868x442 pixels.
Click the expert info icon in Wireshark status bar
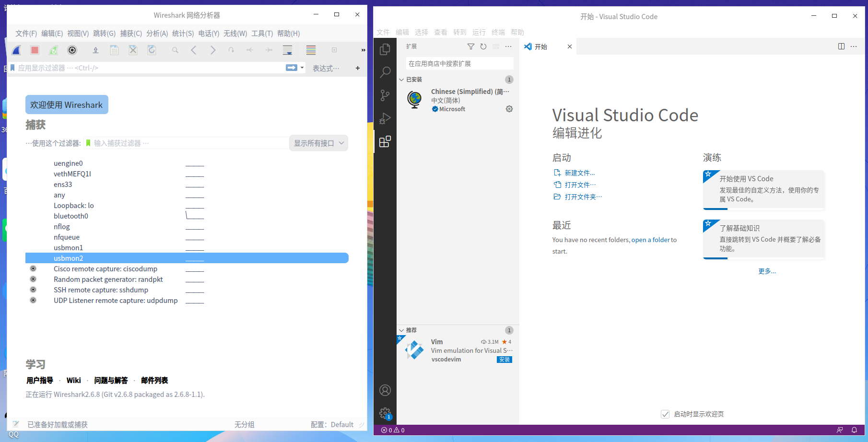click(x=16, y=424)
